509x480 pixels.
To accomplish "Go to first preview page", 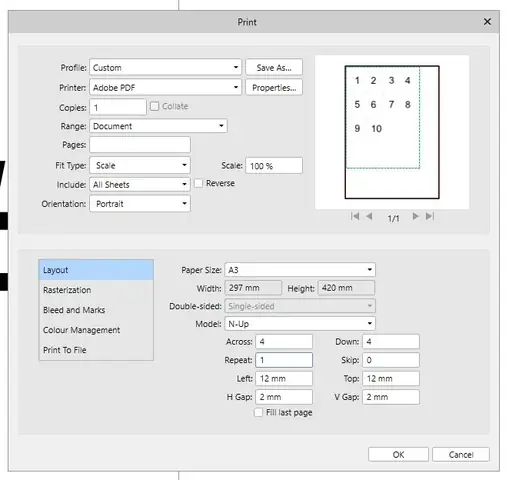I will (x=355, y=217).
